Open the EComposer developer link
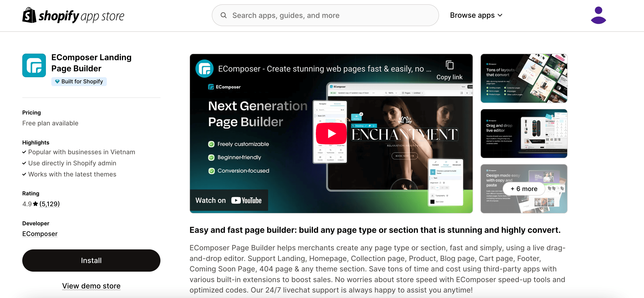 [x=40, y=233]
